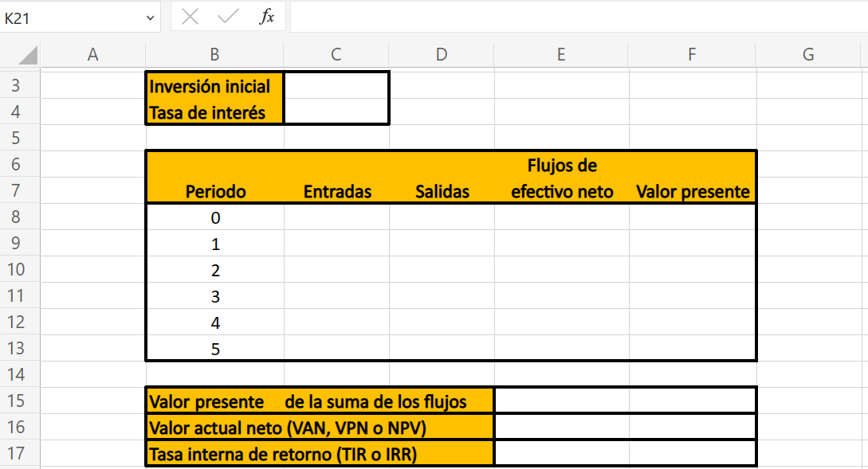Select the cell labeled Inversión inicial

pyautogui.click(x=212, y=86)
